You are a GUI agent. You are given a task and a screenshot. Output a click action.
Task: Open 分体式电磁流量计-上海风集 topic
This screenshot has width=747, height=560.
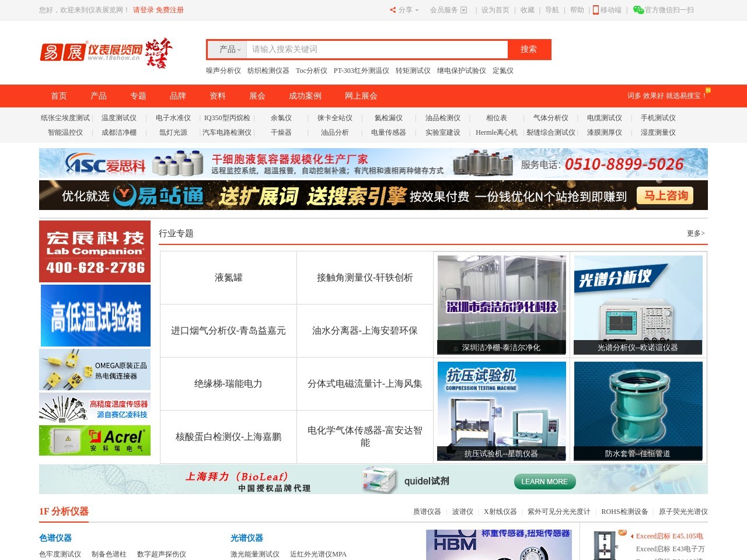click(365, 384)
